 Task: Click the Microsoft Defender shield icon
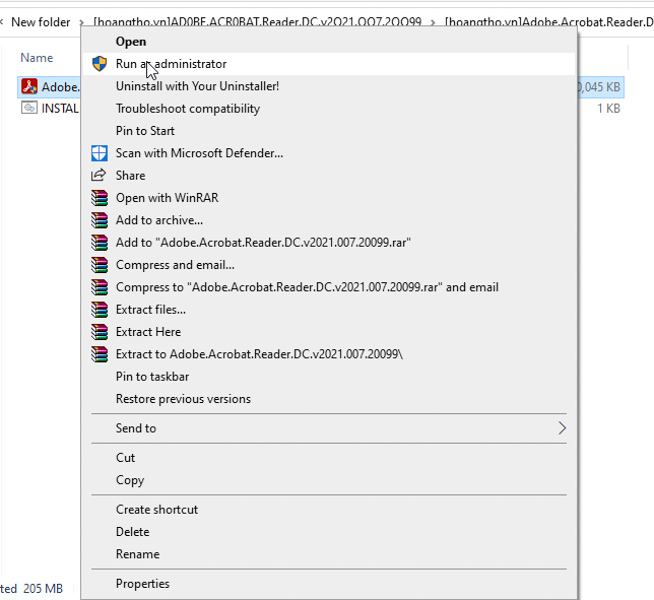[x=99, y=153]
